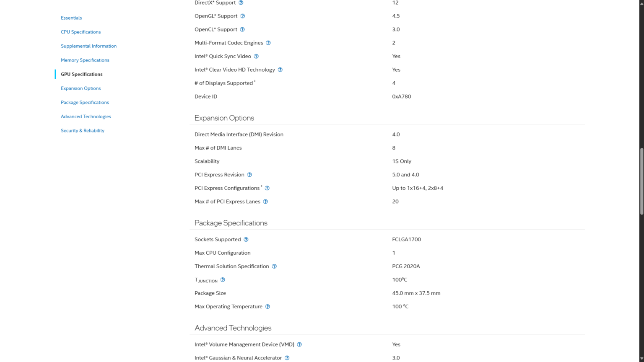644x362 pixels.
Task: Open the OpenCL Support tooltip icon
Action: tap(243, 29)
